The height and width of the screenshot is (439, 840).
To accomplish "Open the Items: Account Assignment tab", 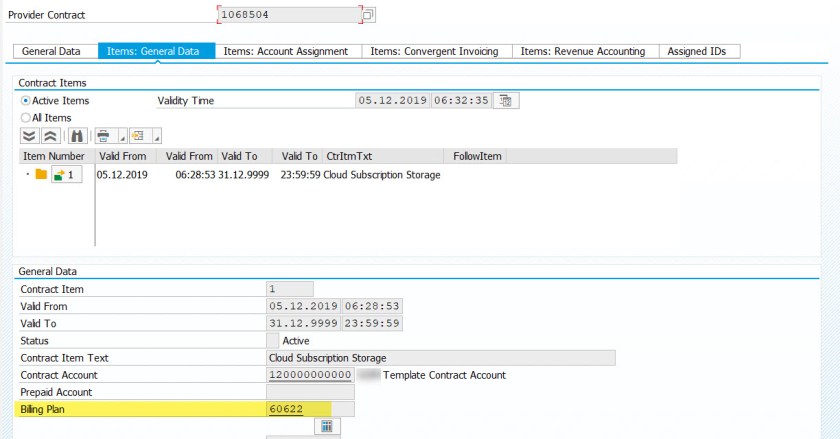I will (285, 51).
